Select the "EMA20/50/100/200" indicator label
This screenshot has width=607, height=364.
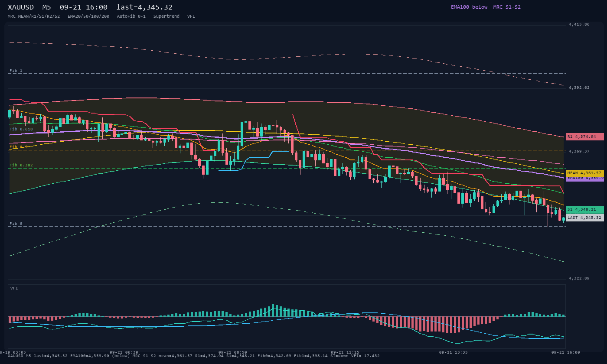click(x=88, y=16)
